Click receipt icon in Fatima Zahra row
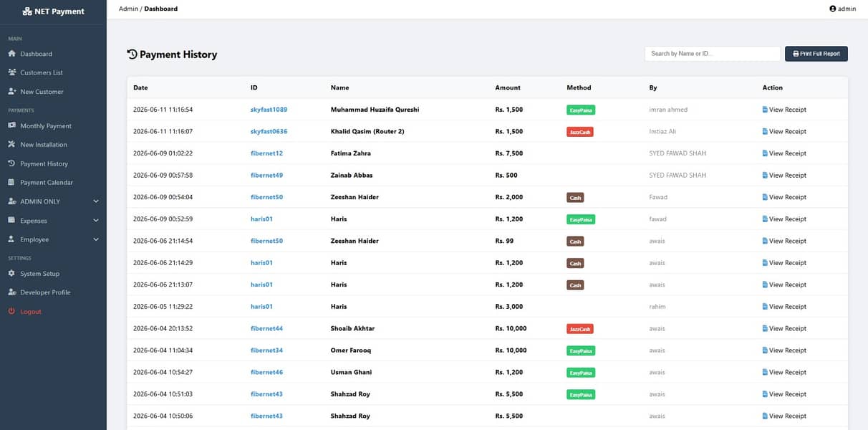The width and height of the screenshot is (868, 430). (765, 153)
